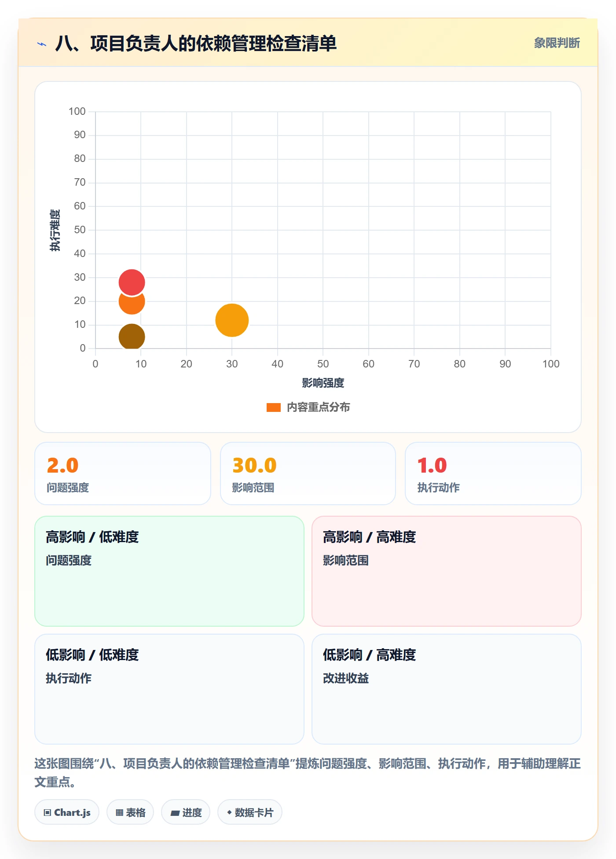
Task: Open the 象限判断 label in the header
Action: click(x=557, y=43)
